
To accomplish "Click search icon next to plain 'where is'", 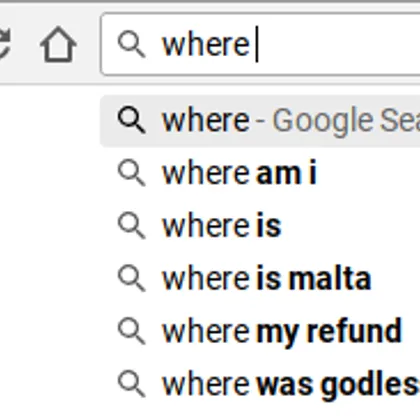I will coord(131,226).
